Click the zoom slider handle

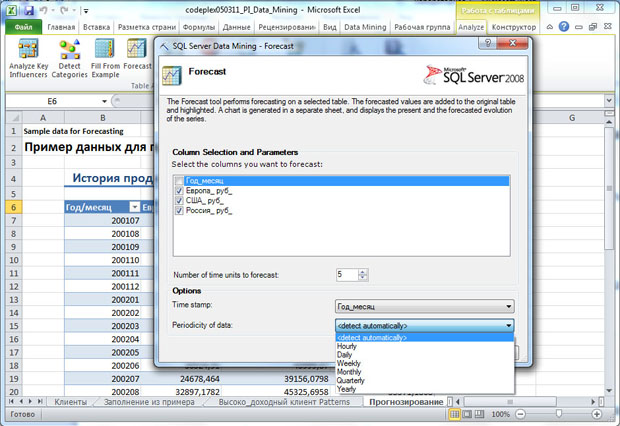pyautogui.click(x=558, y=414)
